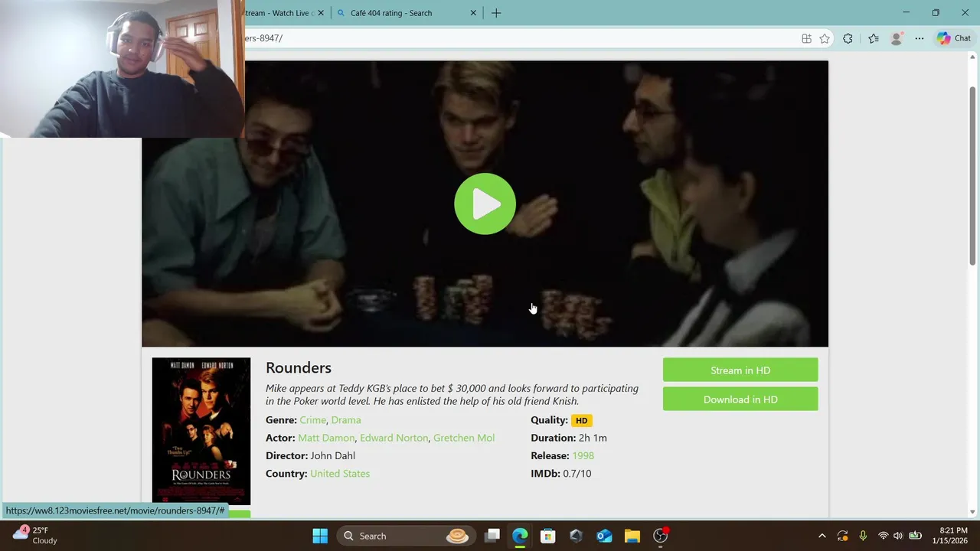
Task: Open the clock and date panel
Action: [x=949, y=536]
